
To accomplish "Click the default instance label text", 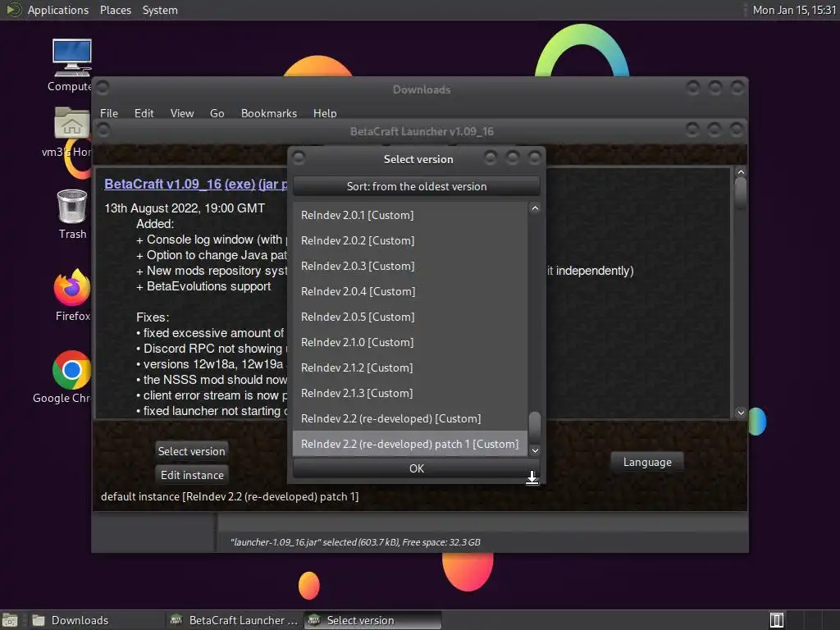I will point(230,496).
